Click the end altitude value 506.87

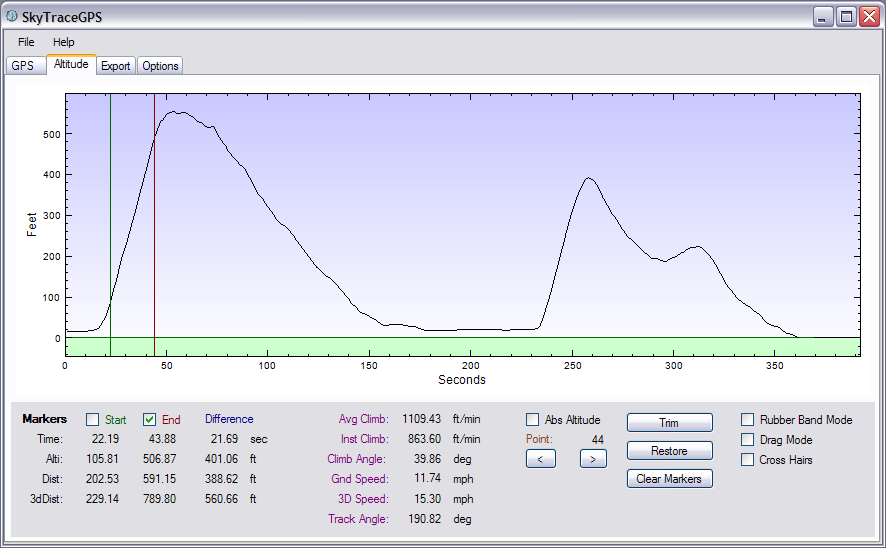[x=159, y=459]
